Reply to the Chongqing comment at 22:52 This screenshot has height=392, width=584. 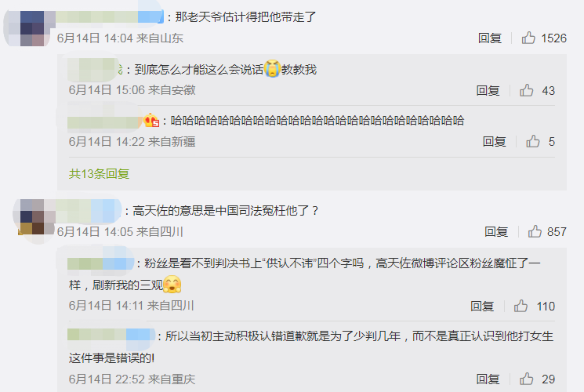coord(488,379)
